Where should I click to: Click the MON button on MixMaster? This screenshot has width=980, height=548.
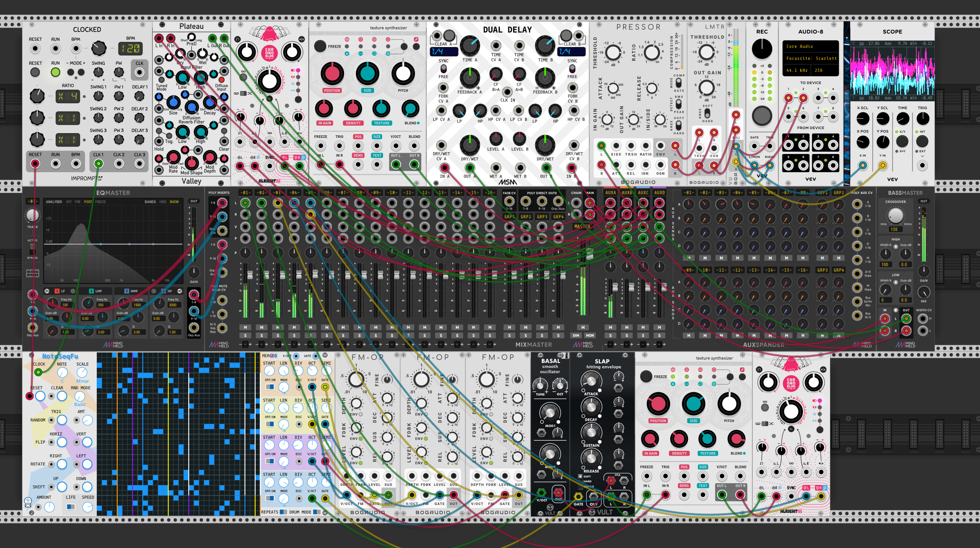(590, 335)
